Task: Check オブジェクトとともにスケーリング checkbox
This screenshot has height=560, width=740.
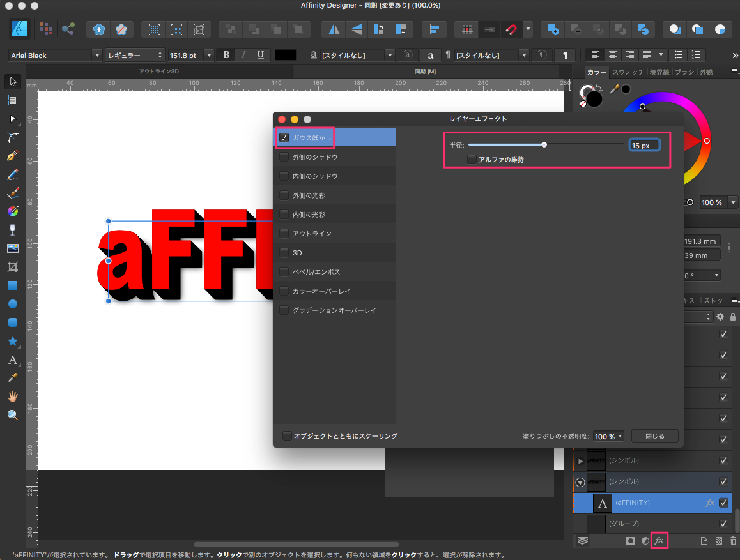Action: [287, 435]
